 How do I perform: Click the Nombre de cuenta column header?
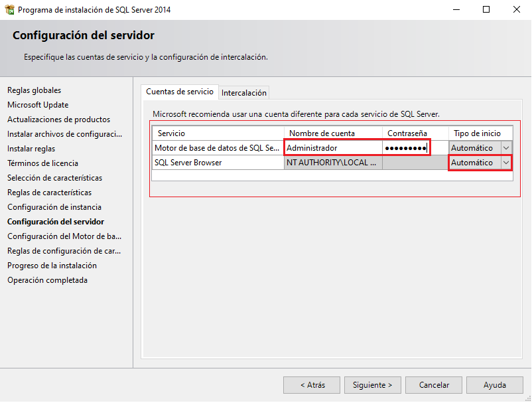(333, 133)
